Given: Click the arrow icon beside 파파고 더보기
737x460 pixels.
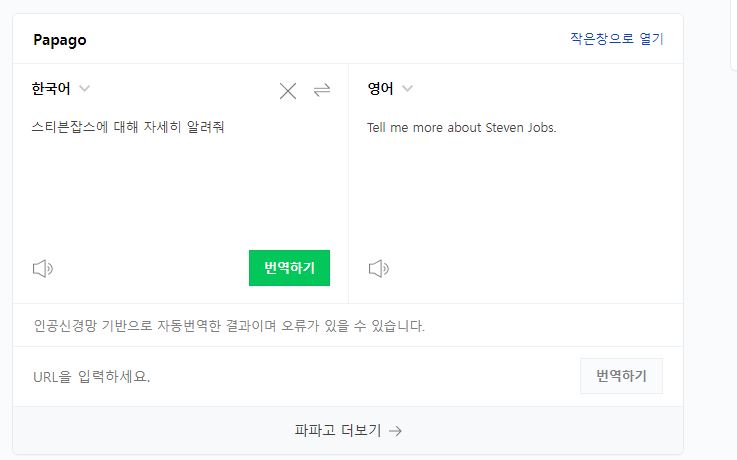Looking at the screenshot, I should click(x=396, y=431).
